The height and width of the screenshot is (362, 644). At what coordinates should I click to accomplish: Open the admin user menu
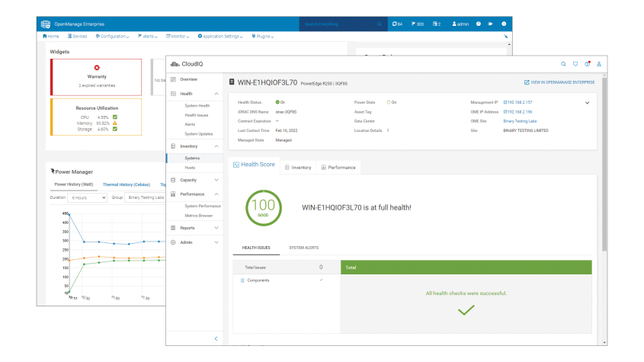click(x=460, y=24)
